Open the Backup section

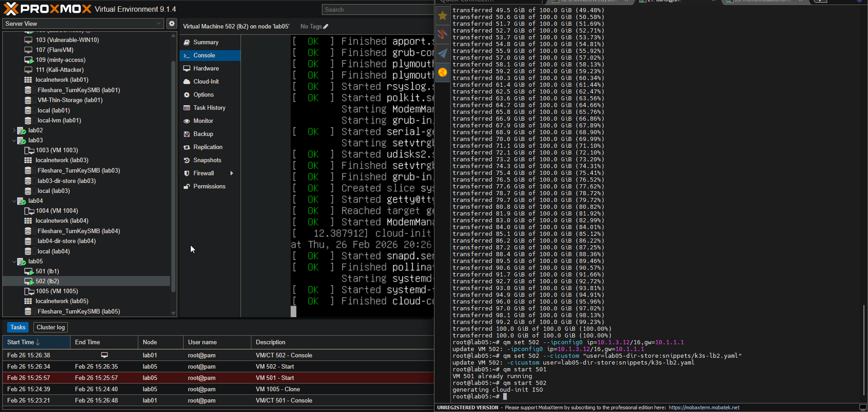(203, 134)
